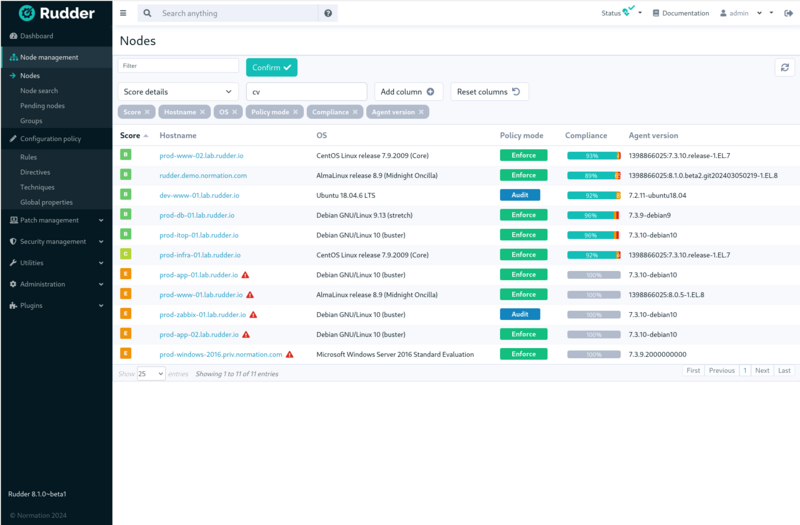Click warning icon next to prod-app-01
The height and width of the screenshot is (525, 800).
pos(245,275)
